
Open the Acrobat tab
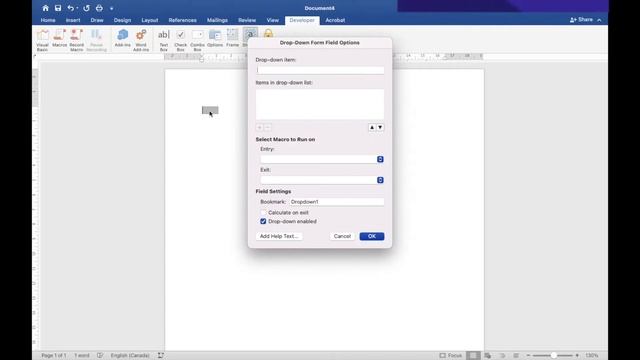tap(335, 20)
